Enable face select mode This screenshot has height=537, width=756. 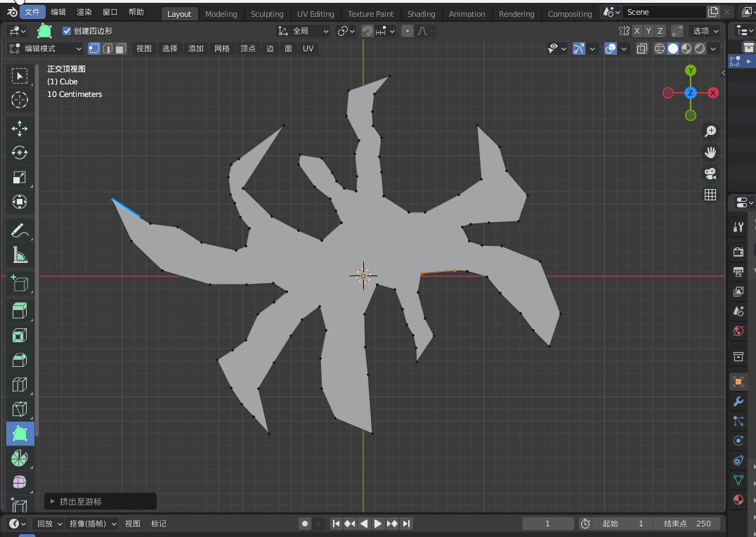point(121,48)
